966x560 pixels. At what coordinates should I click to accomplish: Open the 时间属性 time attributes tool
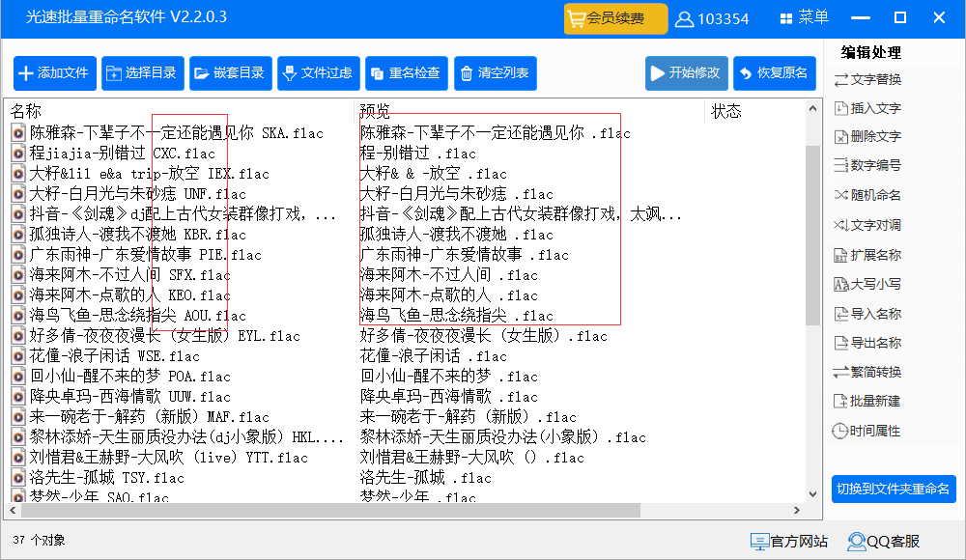868,431
